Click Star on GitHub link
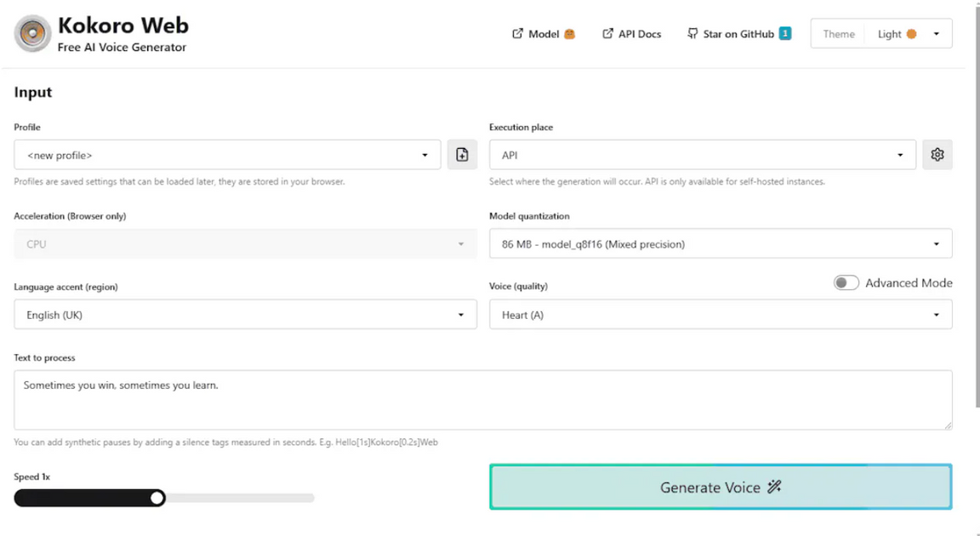Viewport: 980px width, 536px height. [737, 33]
